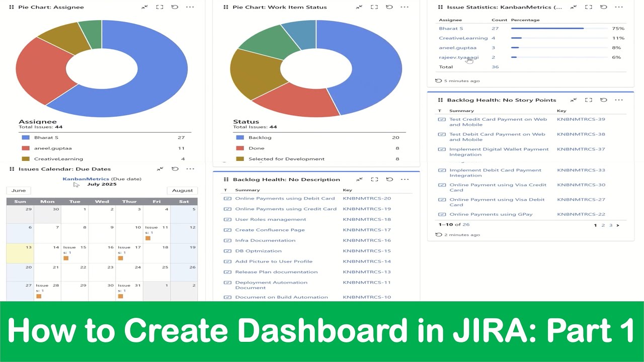Image resolution: width=644 pixels, height=362 pixels.
Task: Click the red aneel.guptaa legend swatch
Action: (26, 148)
